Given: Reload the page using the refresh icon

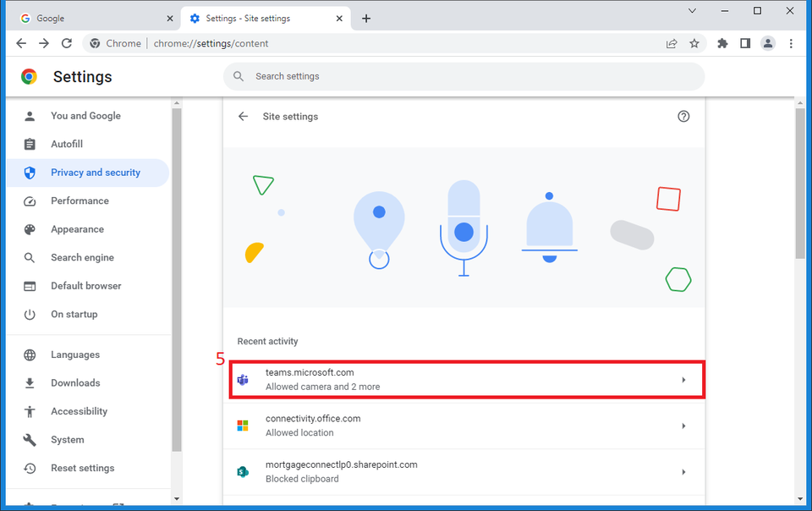Looking at the screenshot, I should point(68,43).
